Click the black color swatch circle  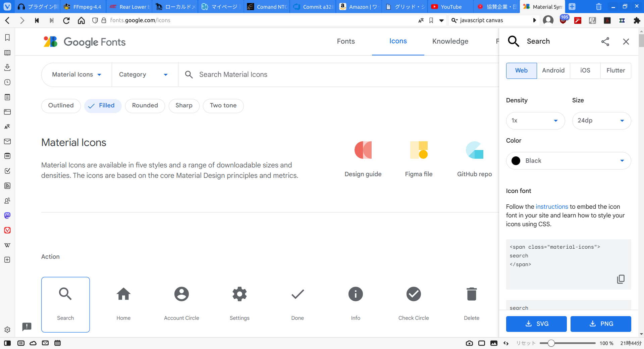point(516,161)
